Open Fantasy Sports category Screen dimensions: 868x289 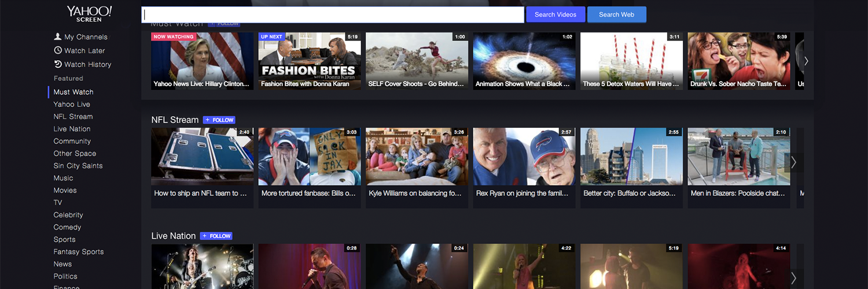pos(79,251)
